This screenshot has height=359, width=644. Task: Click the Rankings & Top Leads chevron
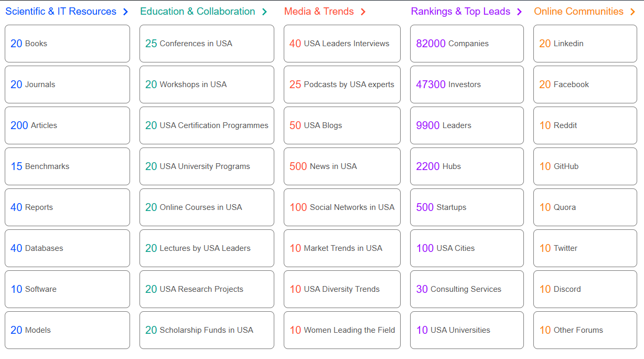(x=519, y=12)
